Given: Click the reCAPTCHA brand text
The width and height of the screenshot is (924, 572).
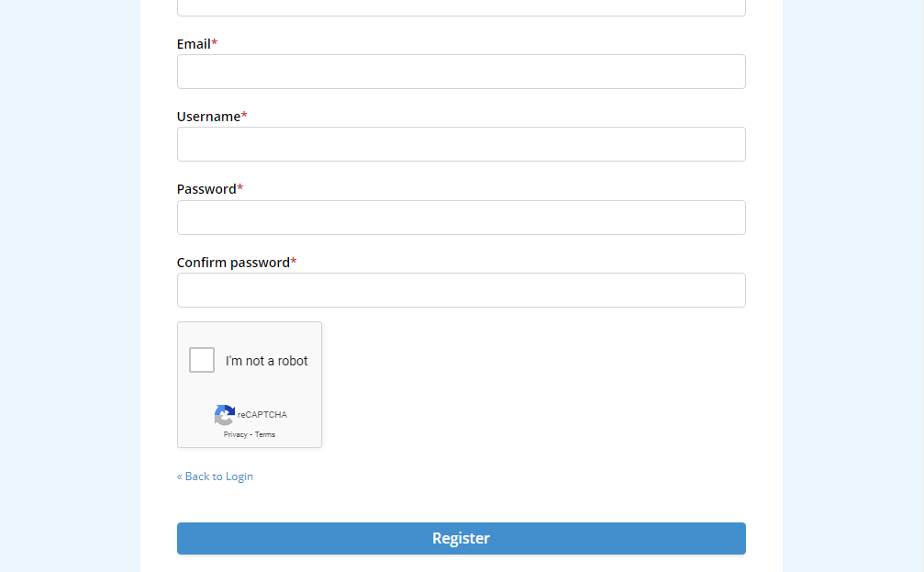Looking at the screenshot, I should [x=262, y=415].
